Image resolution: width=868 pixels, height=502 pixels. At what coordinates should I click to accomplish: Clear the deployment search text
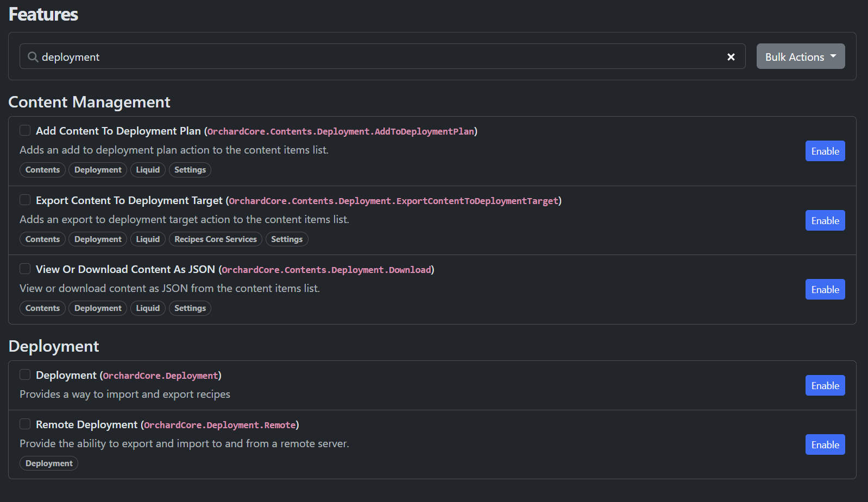(731, 57)
